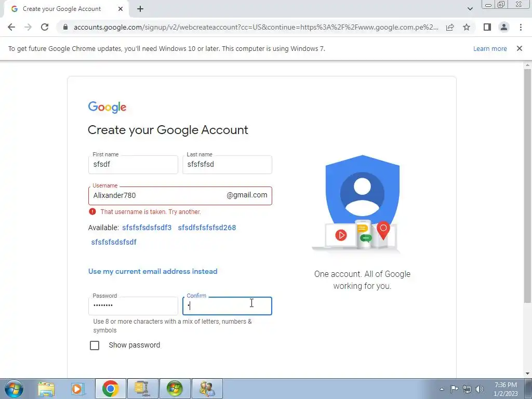Click Use my current email address instead
Viewport: 532px width, 399px height.
[153, 271]
